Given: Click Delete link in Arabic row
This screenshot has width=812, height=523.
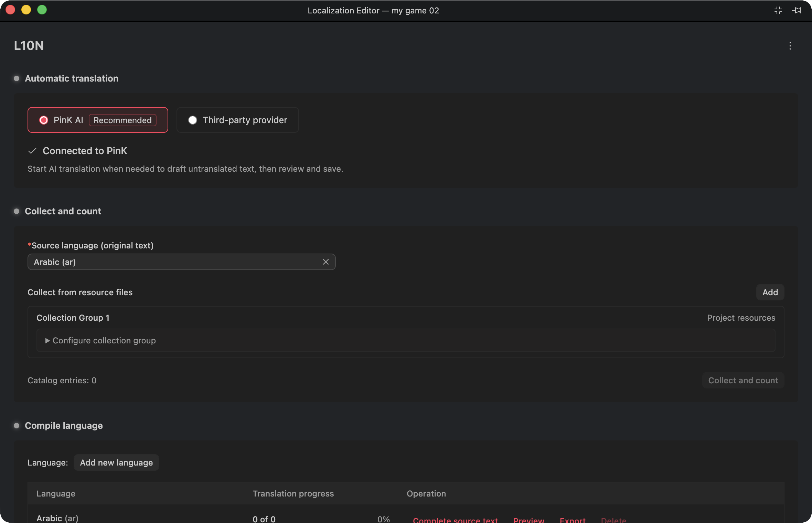Looking at the screenshot, I should pos(613,520).
